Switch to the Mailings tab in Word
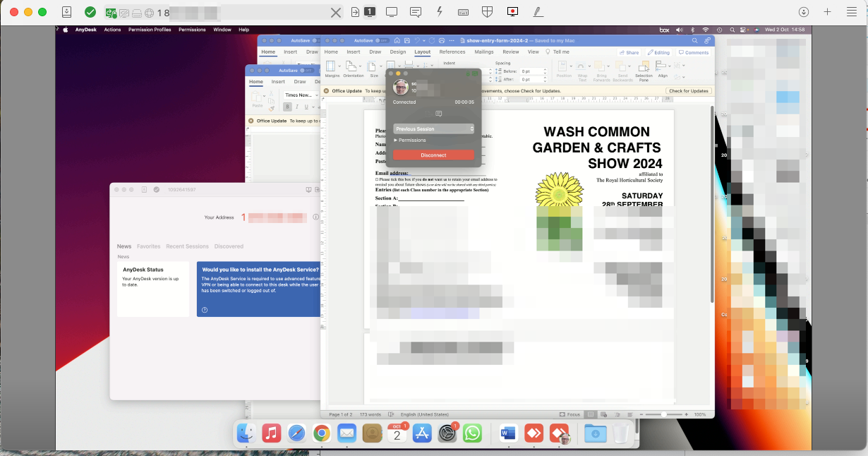 pyautogui.click(x=484, y=52)
